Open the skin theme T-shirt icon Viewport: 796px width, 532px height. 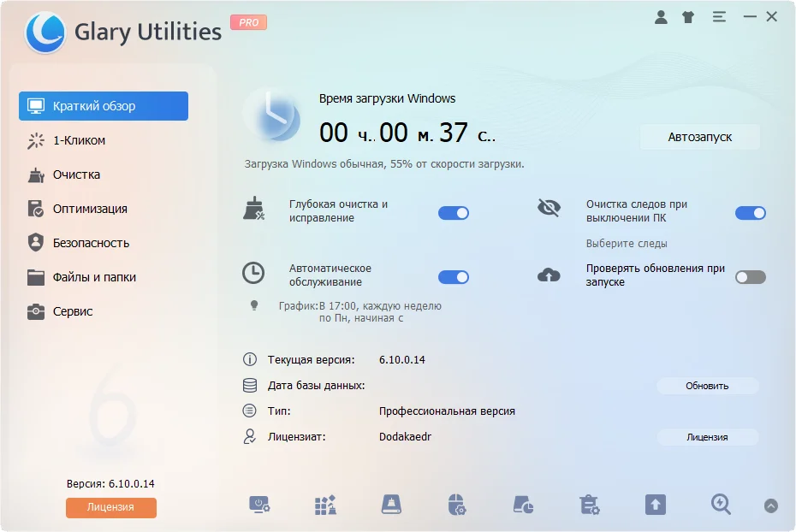[688, 16]
